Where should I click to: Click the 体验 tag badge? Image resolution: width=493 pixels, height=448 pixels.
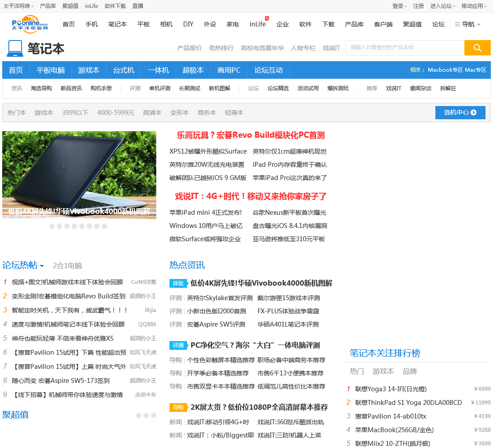(178, 283)
